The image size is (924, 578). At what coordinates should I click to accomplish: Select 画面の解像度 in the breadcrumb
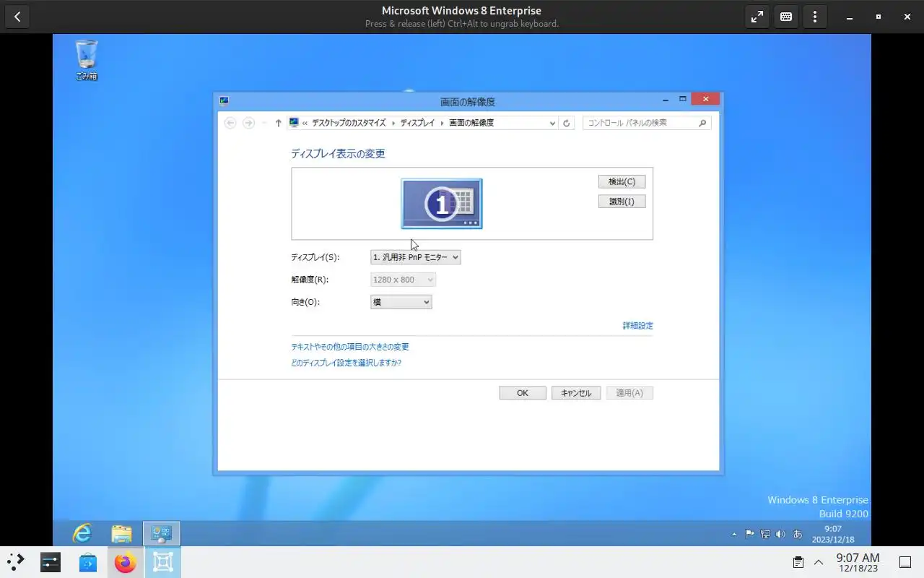[x=471, y=123]
